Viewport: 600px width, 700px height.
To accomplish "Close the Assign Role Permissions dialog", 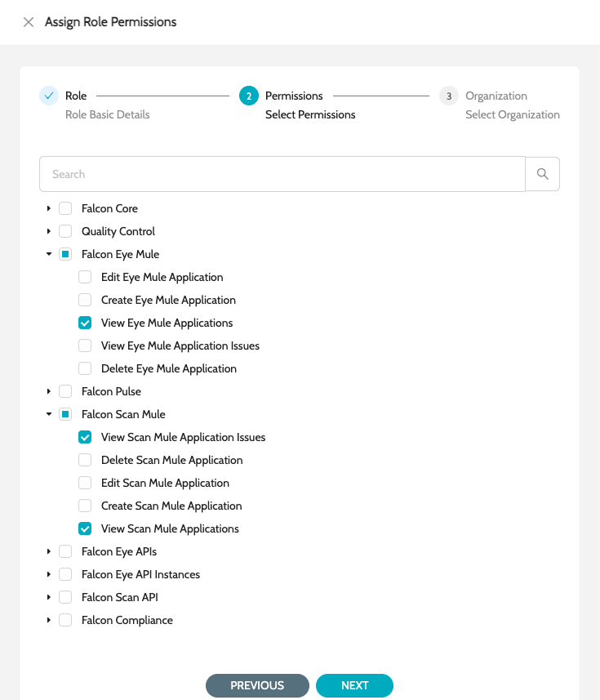I will [x=29, y=22].
